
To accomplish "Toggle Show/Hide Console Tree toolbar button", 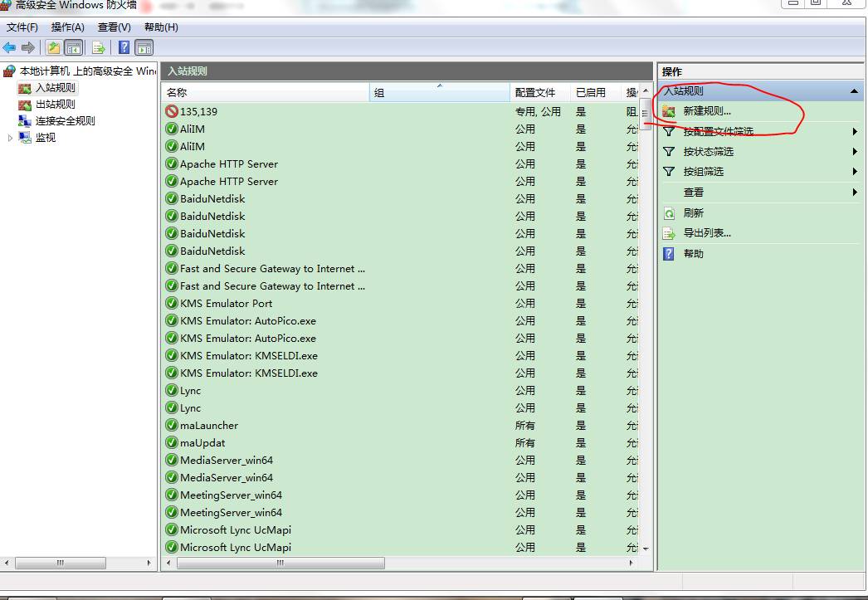I will point(74,47).
